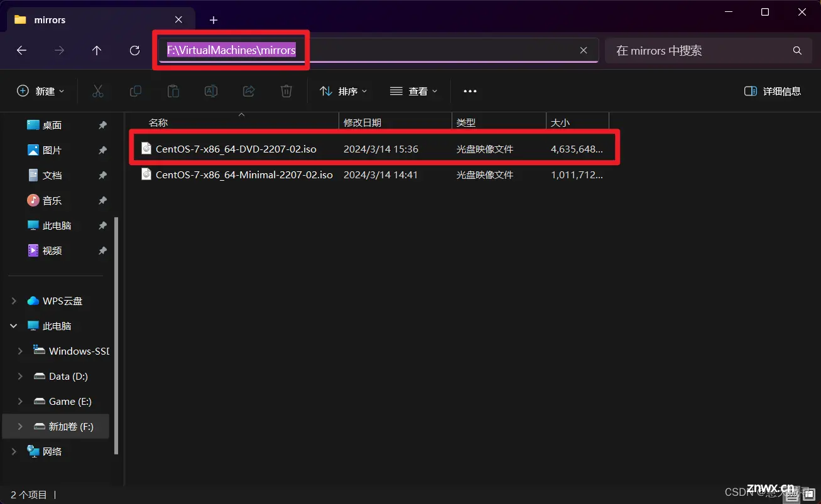The image size is (821, 504).
Task: Click the Delete trash can icon
Action: (286, 91)
